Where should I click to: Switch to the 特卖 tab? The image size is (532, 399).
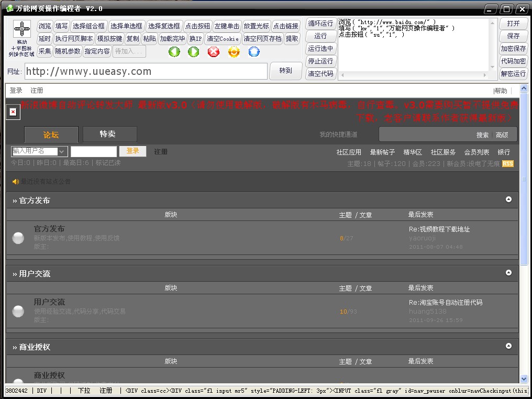(109, 134)
